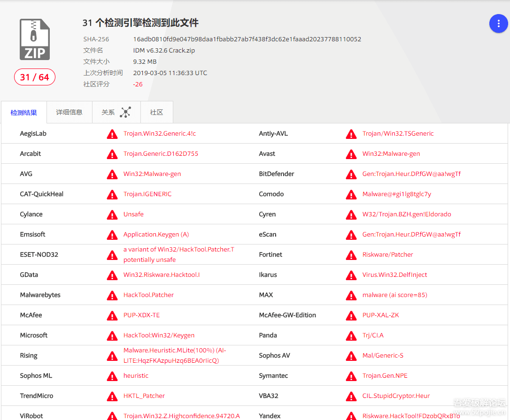This screenshot has width=510, height=420.
Task: Click the warning icon in the Cyren row
Action: click(x=351, y=214)
